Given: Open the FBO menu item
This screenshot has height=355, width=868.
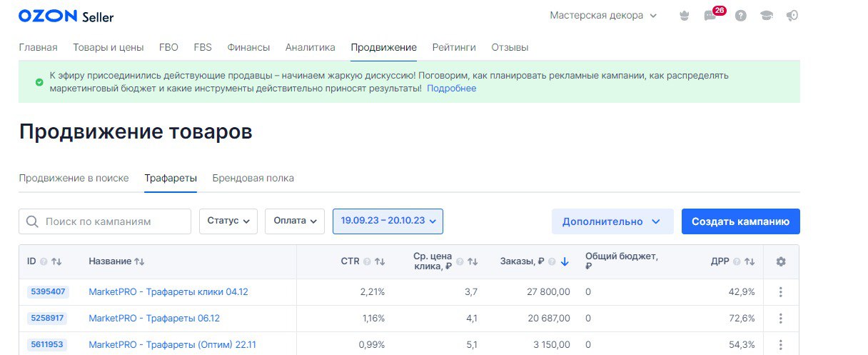Looking at the screenshot, I should click(x=169, y=48).
